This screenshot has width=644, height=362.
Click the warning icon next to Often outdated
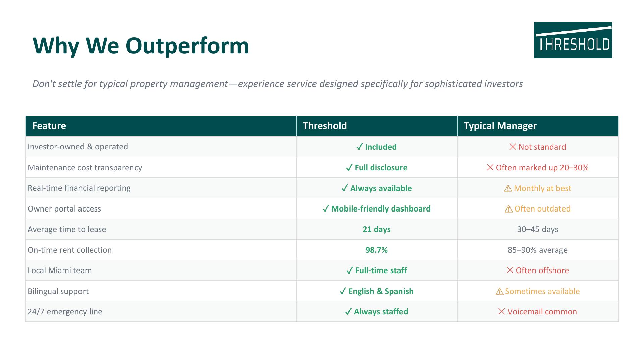(x=508, y=209)
